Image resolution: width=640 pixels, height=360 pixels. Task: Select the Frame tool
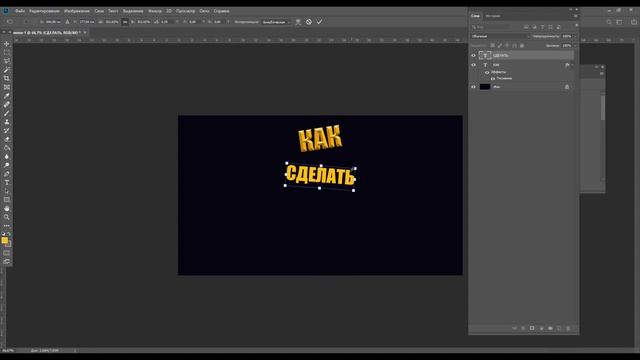(7, 87)
